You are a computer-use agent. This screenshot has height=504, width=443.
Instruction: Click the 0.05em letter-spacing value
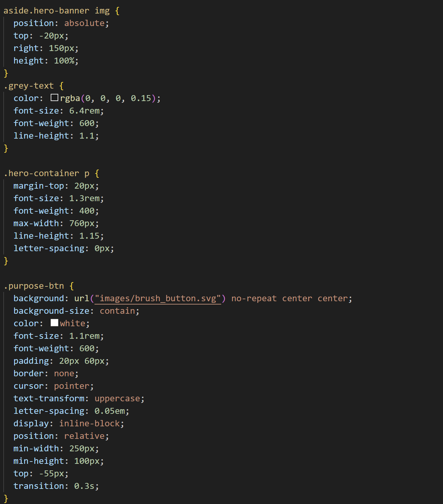pos(110,411)
